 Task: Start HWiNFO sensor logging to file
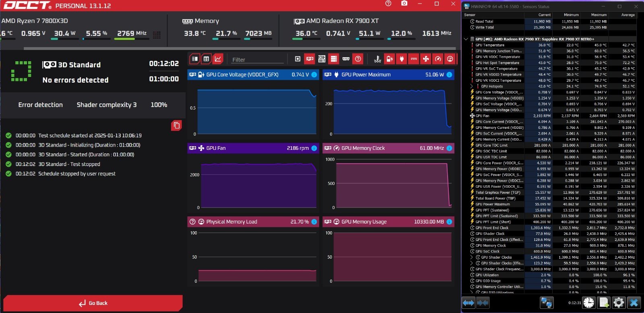(x=604, y=303)
